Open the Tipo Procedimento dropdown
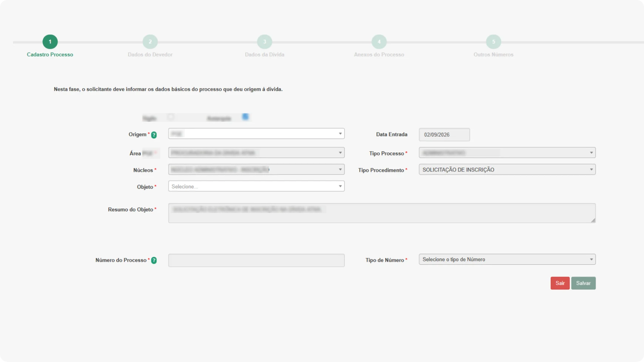644x362 pixels. [x=507, y=170]
